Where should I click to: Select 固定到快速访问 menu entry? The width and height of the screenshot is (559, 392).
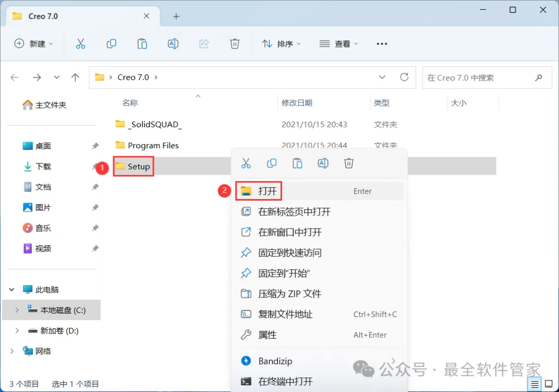tap(319, 253)
